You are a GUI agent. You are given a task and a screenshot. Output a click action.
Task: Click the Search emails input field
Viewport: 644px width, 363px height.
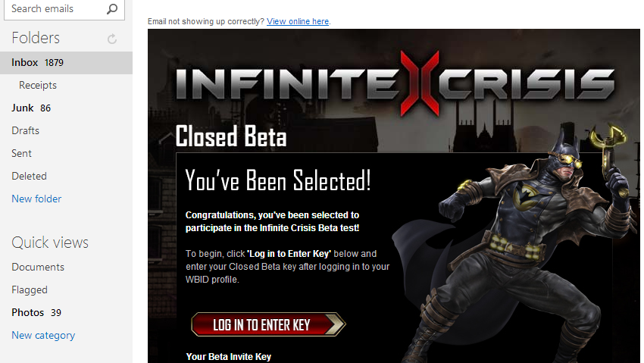pos(64,9)
